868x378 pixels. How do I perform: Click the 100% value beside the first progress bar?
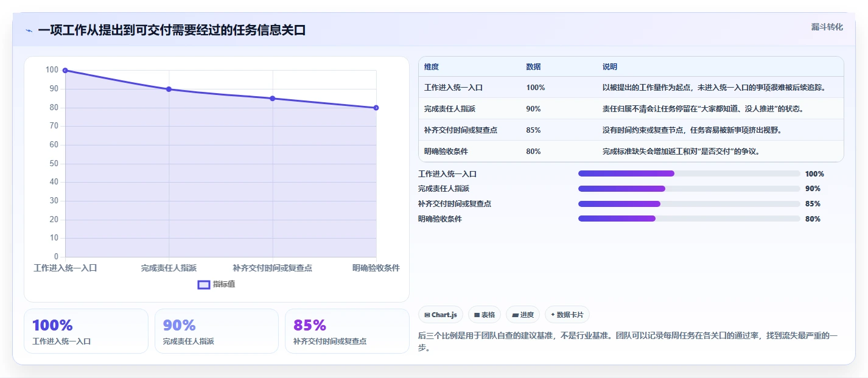814,173
